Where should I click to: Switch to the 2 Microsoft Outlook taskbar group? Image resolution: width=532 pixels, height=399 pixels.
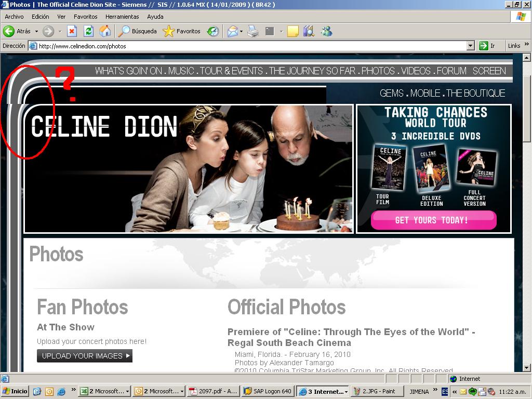[159, 391]
